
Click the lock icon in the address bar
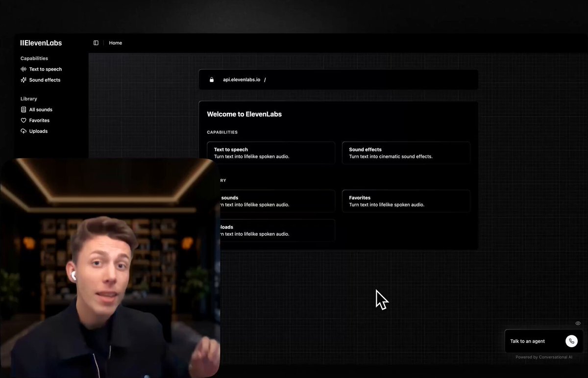coord(212,79)
